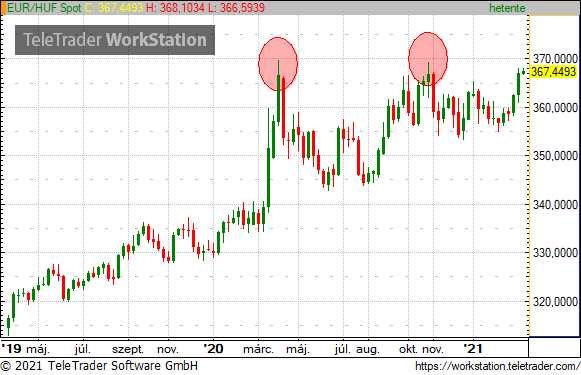Click the yellow 367,4493 current price label
581x375 pixels.
554,72
